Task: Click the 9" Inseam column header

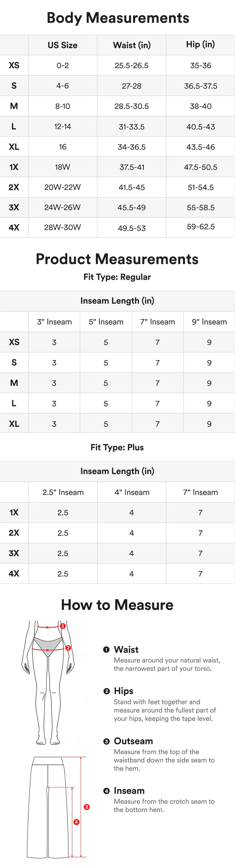Action: [209, 322]
